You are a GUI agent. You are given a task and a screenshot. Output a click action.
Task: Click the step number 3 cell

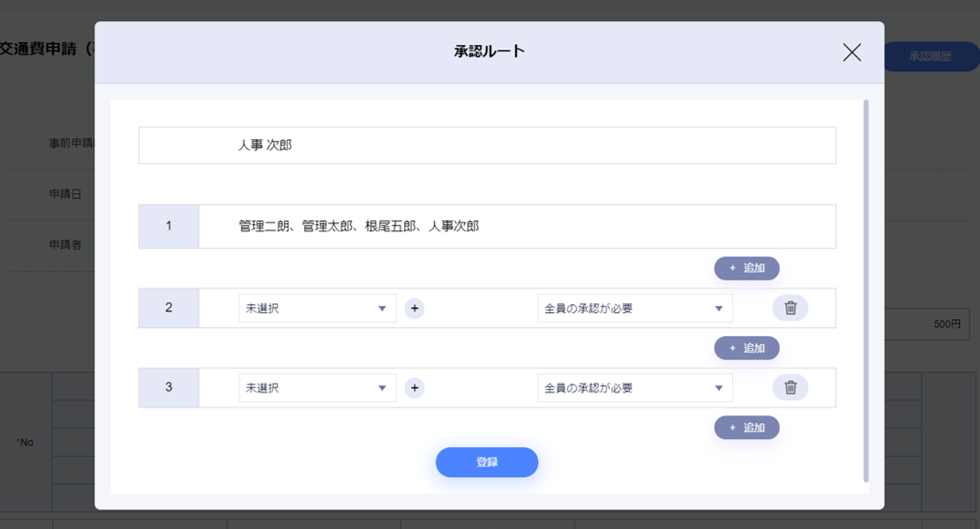(x=168, y=387)
